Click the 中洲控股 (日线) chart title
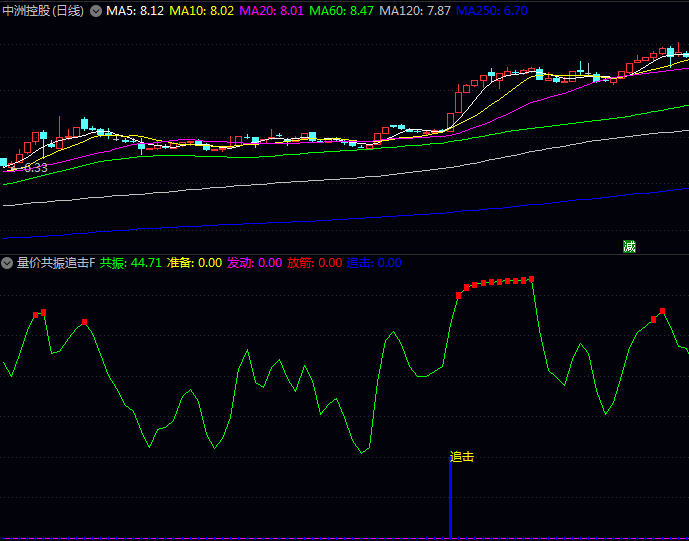Image resolution: width=689 pixels, height=541 pixels. coord(44,11)
